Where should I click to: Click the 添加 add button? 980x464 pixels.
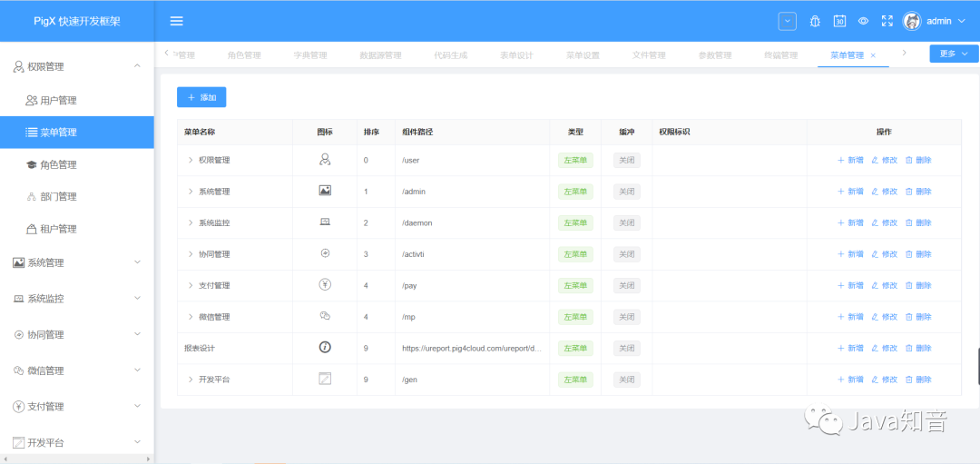(201, 97)
